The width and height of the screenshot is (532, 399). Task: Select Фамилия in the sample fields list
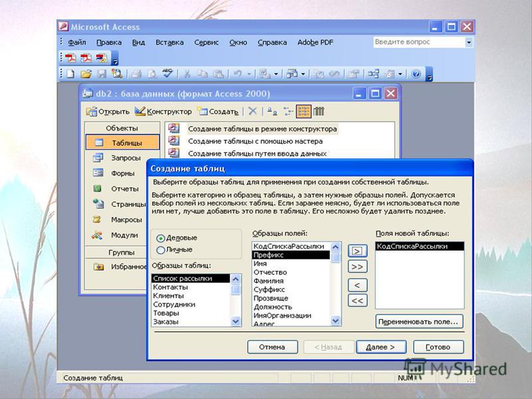pyautogui.click(x=291, y=281)
